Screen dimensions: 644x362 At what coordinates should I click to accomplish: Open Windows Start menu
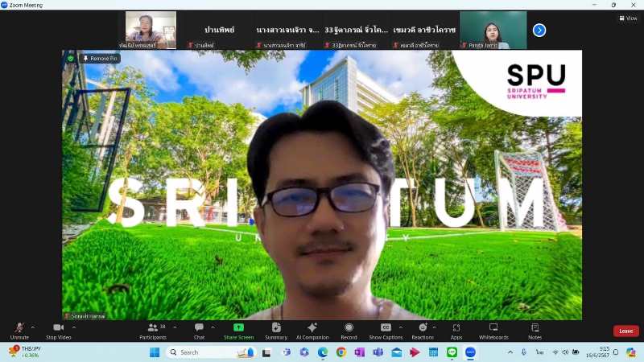[x=155, y=352]
